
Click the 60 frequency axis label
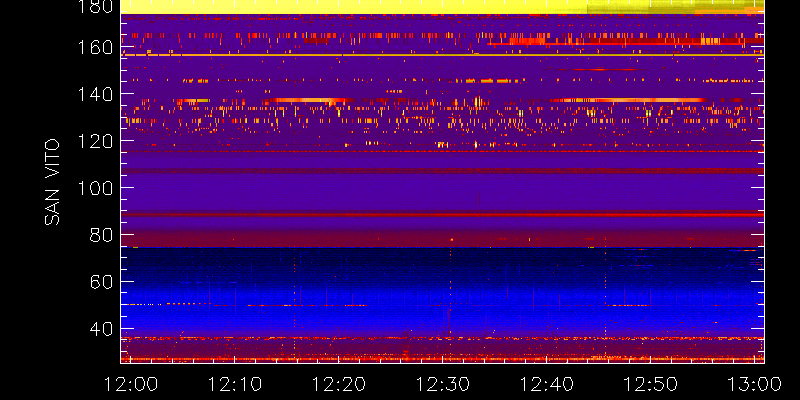pos(102,282)
